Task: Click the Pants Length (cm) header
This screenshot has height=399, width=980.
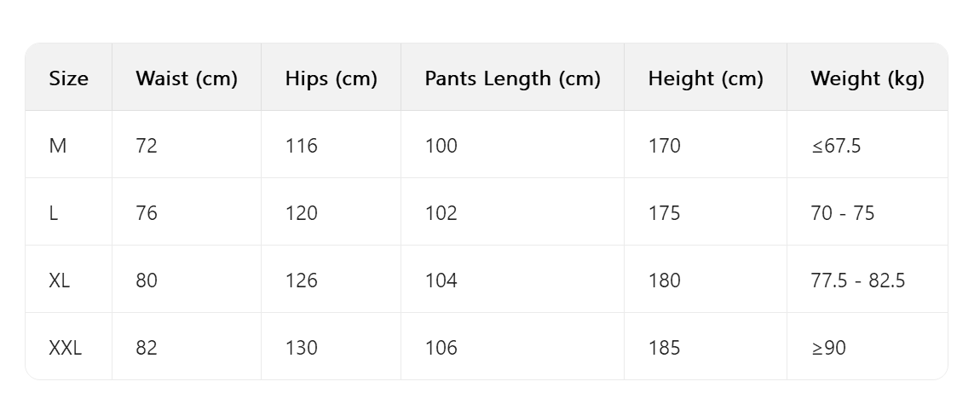Action: (512, 78)
